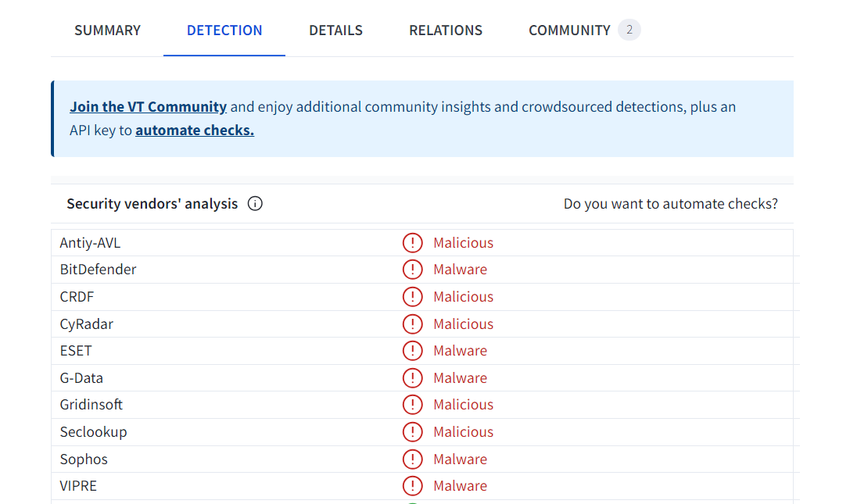Click the Community count badge showing 2

coord(629,30)
